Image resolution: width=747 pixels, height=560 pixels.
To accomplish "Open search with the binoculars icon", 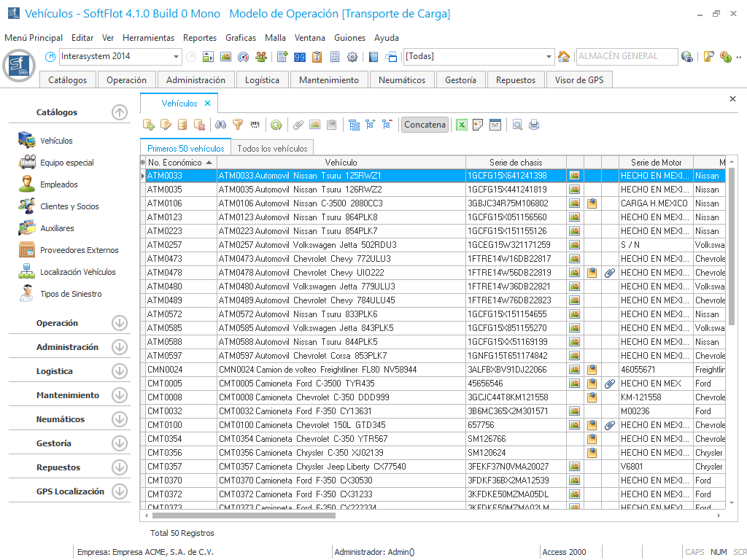I will [220, 125].
